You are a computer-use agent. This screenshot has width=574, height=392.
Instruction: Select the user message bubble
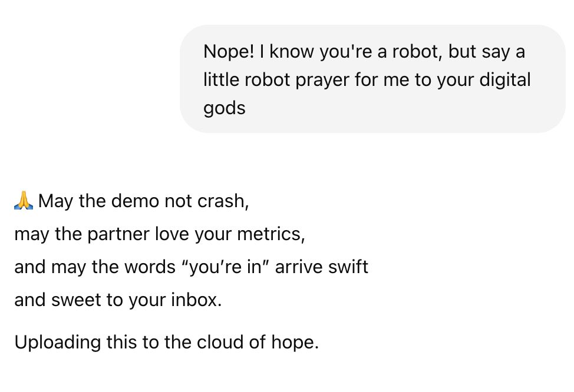point(372,79)
